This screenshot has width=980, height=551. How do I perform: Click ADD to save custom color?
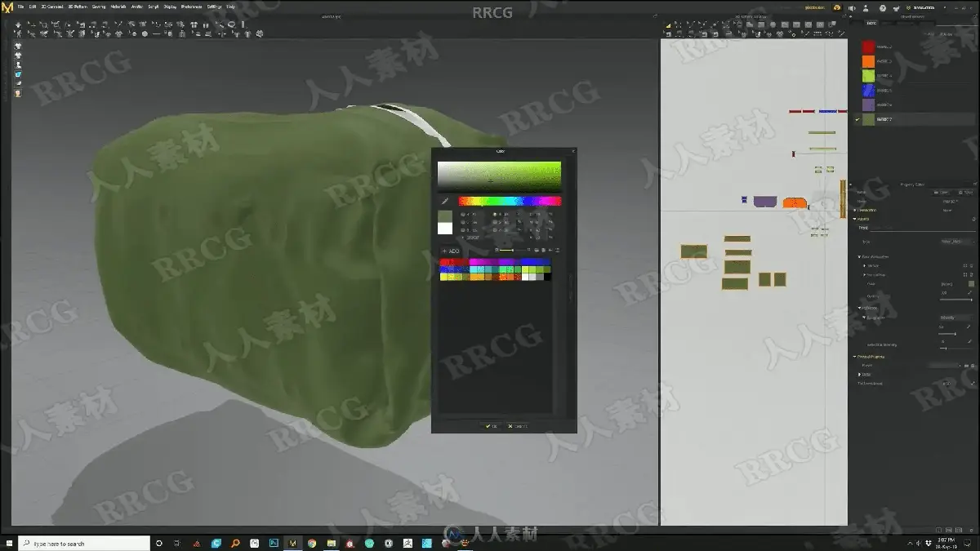[451, 251]
